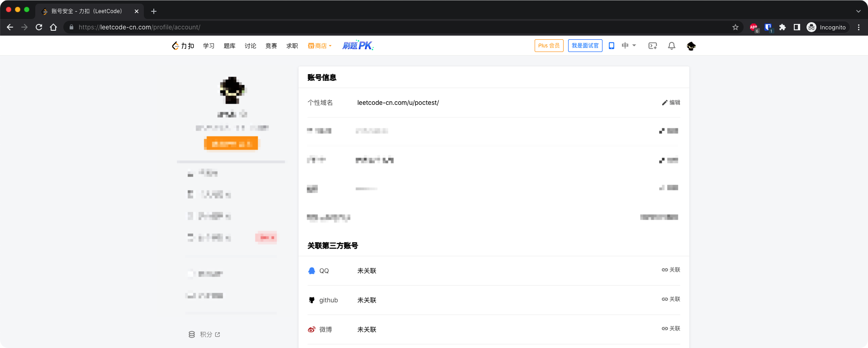Image resolution: width=868 pixels, height=348 pixels.
Task: Expand the 商店 store dropdown
Action: pyautogui.click(x=320, y=46)
